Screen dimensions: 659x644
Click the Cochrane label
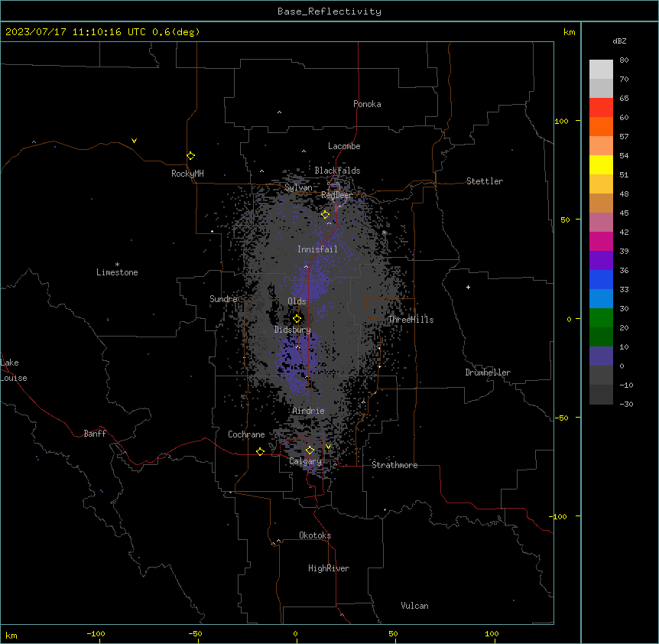[x=246, y=434]
